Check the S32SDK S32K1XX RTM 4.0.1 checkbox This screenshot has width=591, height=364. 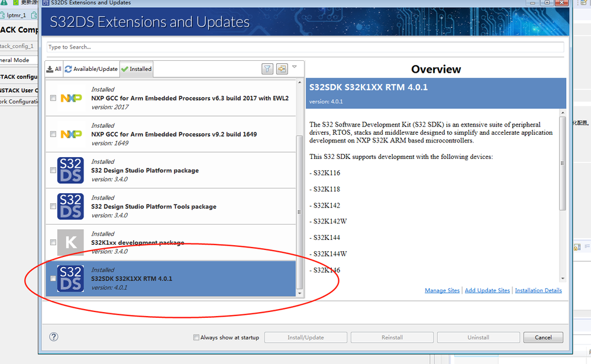tap(53, 278)
